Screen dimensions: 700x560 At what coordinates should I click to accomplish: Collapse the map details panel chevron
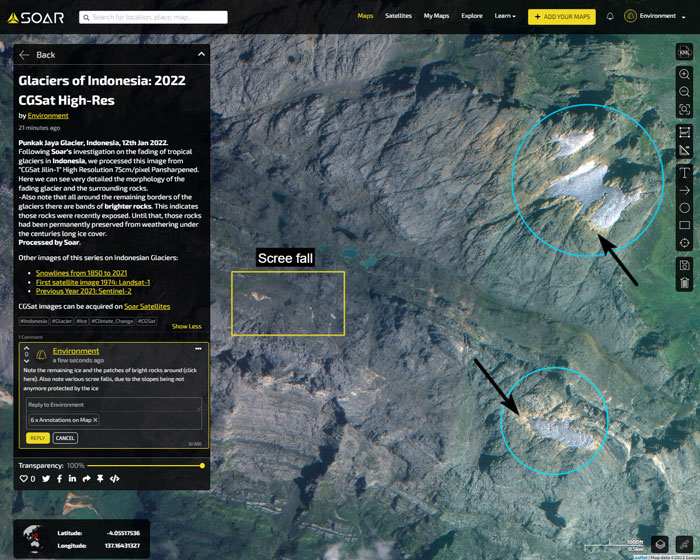[201, 54]
